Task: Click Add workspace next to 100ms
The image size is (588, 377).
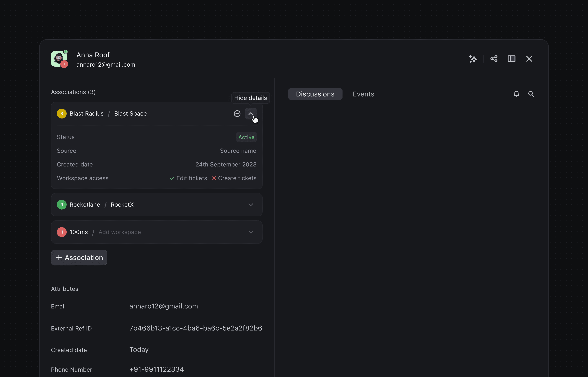Action: point(120,232)
